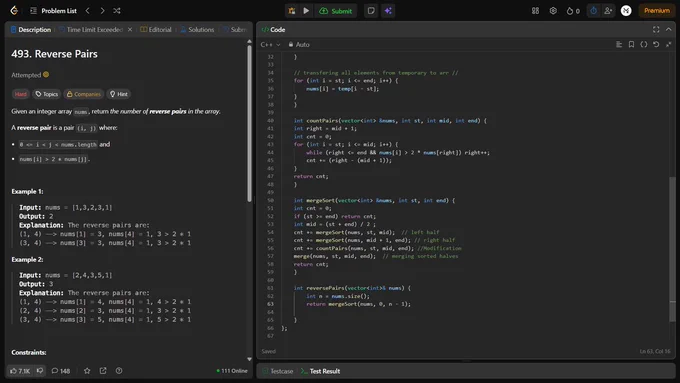
Task: Toggle the Auto lock setting
Action: click(x=299, y=44)
